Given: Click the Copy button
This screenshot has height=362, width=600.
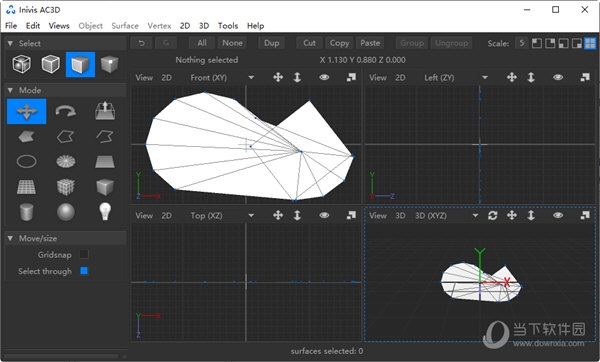Looking at the screenshot, I should (339, 43).
